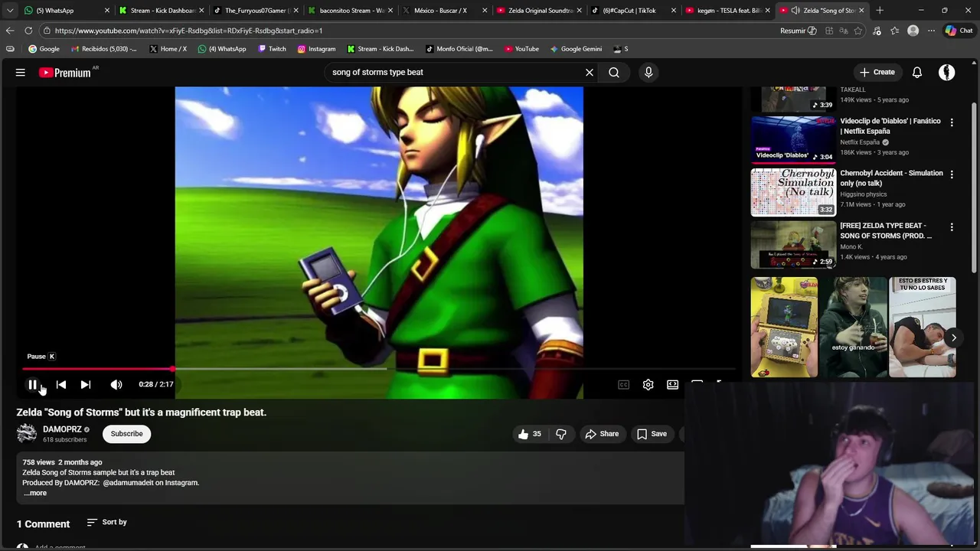Clear the search text with the X
980x551 pixels.
(590, 72)
